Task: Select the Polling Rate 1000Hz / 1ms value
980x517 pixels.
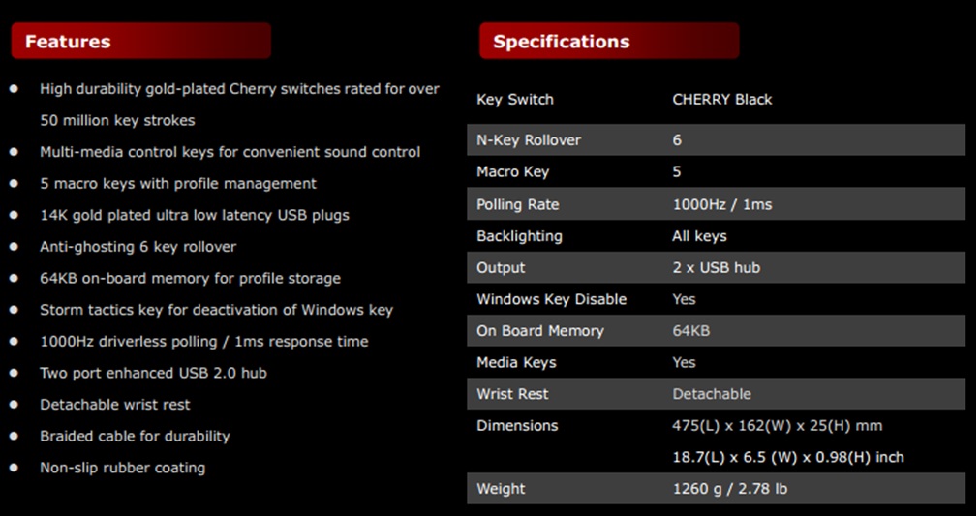Action: coord(722,205)
